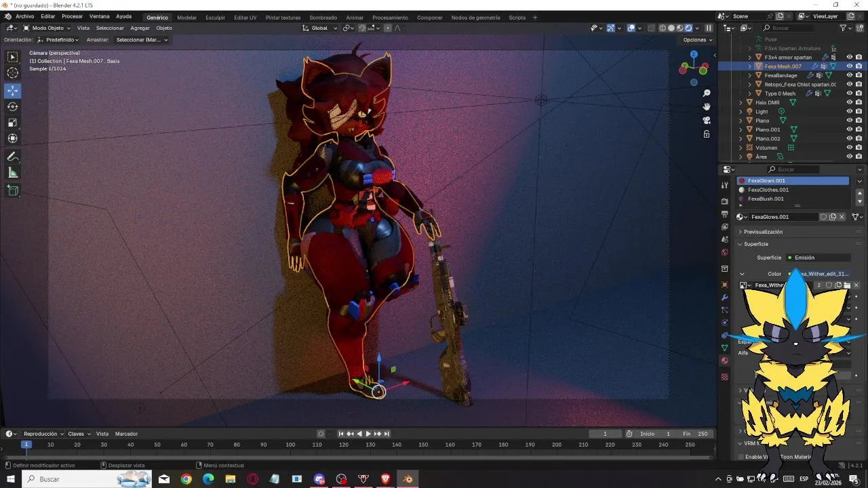868x488 pixels.
Task: Select the Add Cube tool
Action: 13,191
